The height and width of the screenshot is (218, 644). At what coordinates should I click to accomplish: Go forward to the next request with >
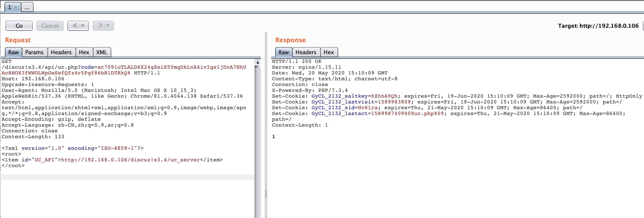[x=100, y=25]
